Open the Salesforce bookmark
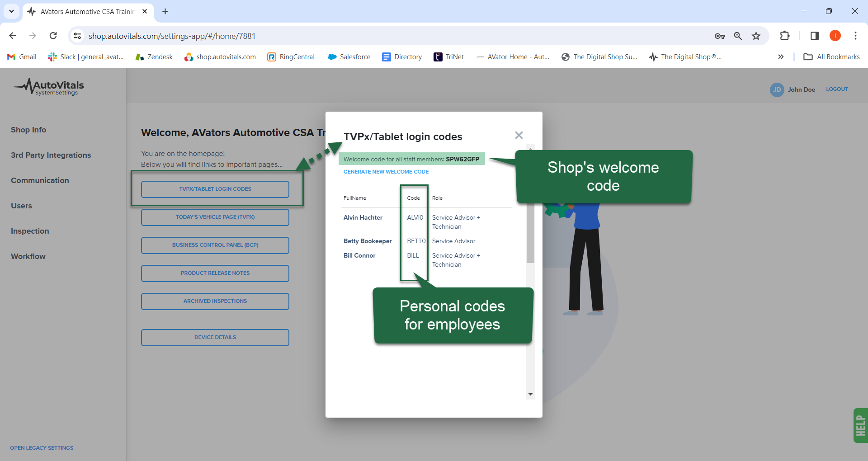The width and height of the screenshot is (868, 461). click(x=349, y=57)
